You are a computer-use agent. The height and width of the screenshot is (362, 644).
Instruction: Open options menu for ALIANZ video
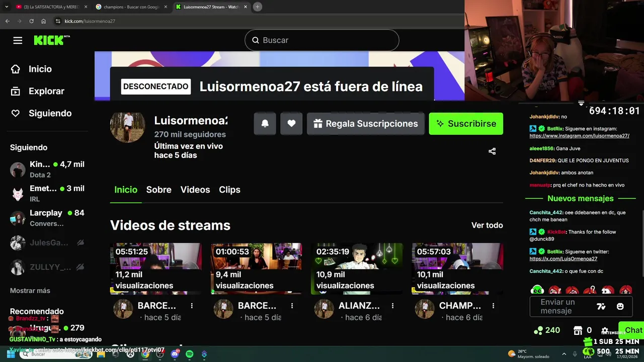[x=392, y=306]
